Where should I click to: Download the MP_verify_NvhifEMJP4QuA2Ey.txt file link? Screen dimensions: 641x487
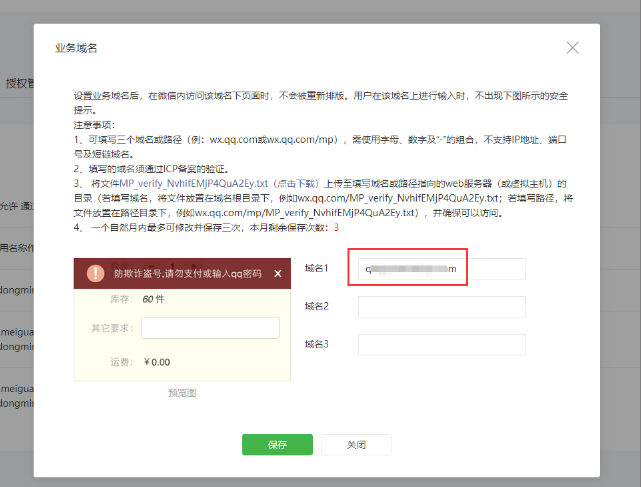[x=180, y=185]
